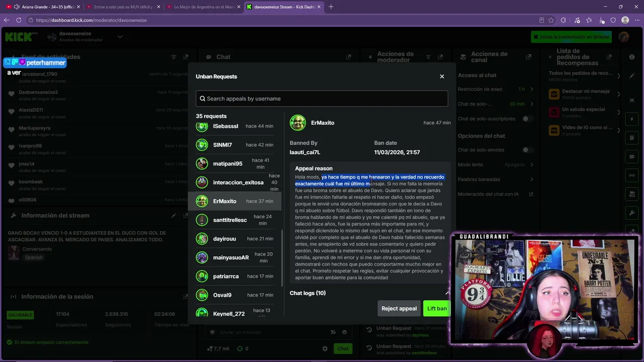Click the pencil edit icon in right sidebar
The image size is (644, 362).
(x=632, y=76)
